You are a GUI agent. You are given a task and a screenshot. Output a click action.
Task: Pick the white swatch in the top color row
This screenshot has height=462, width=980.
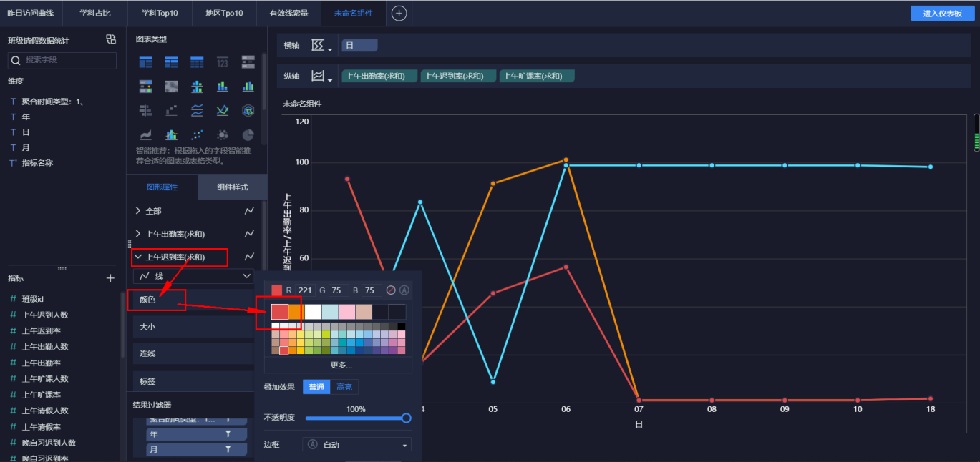coord(313,312)
